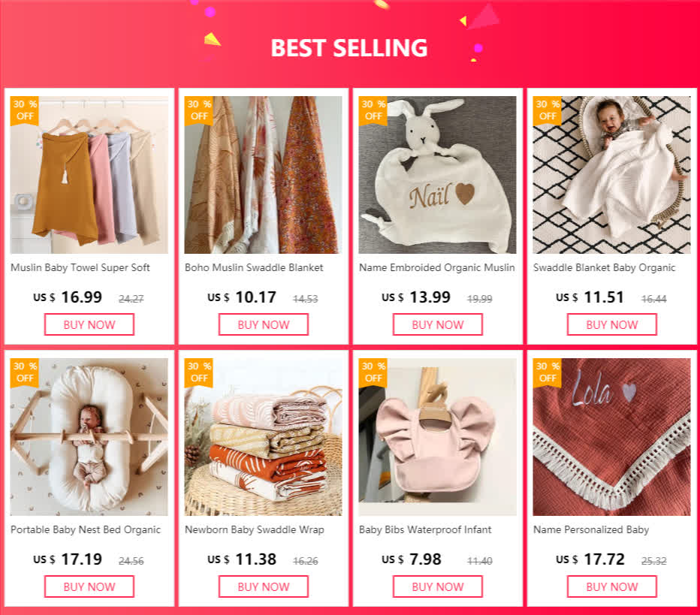Viewport: 700px width, 615px height.
Task: Open the boho swaddle blankets photo
Action: pyautogui.click(x=264, y=175)
